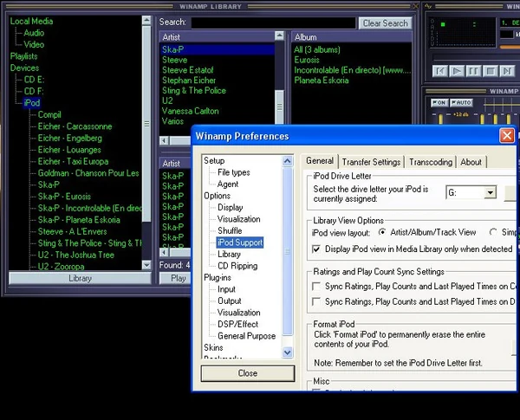Select U2 - The Joshua Tree playlist

(x=76, y=255)
